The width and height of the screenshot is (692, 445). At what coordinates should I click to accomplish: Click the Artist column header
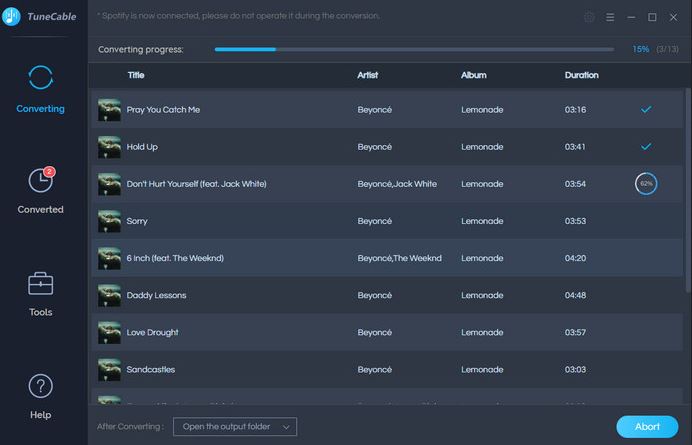point(368,75)
